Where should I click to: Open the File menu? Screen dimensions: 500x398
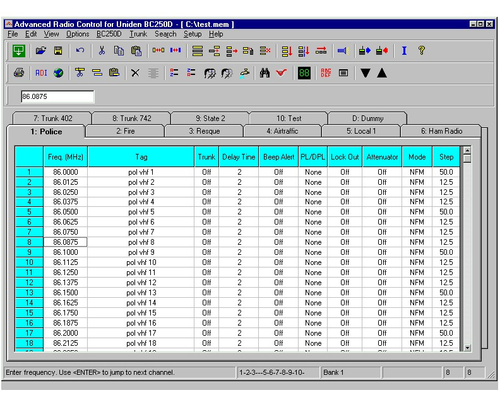[x=13, y=34]
